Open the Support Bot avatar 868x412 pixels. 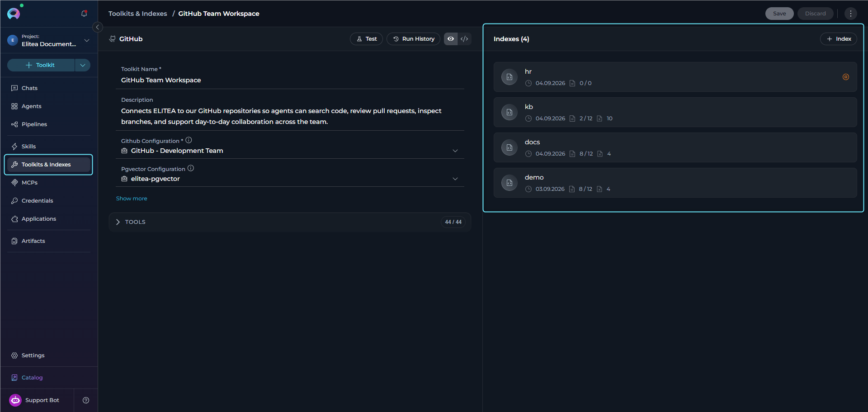[x=15, y=400]
